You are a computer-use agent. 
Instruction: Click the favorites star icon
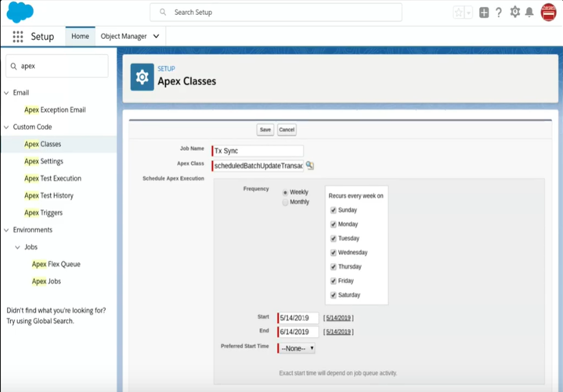click(x=459, y=13)
